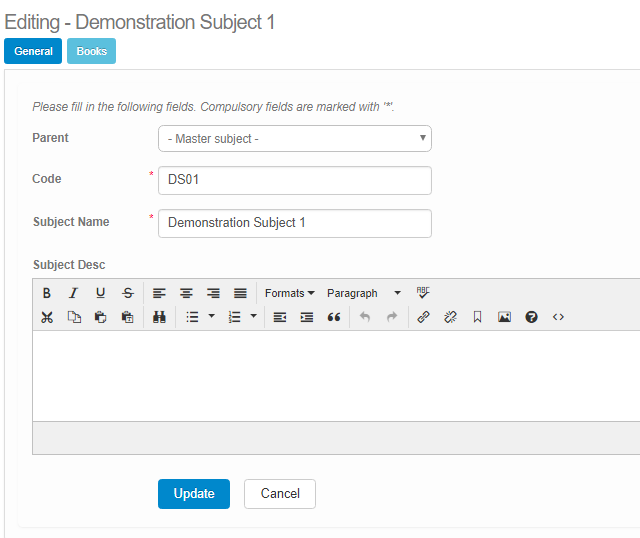Insert an image into the description

(x=504, y=317)
